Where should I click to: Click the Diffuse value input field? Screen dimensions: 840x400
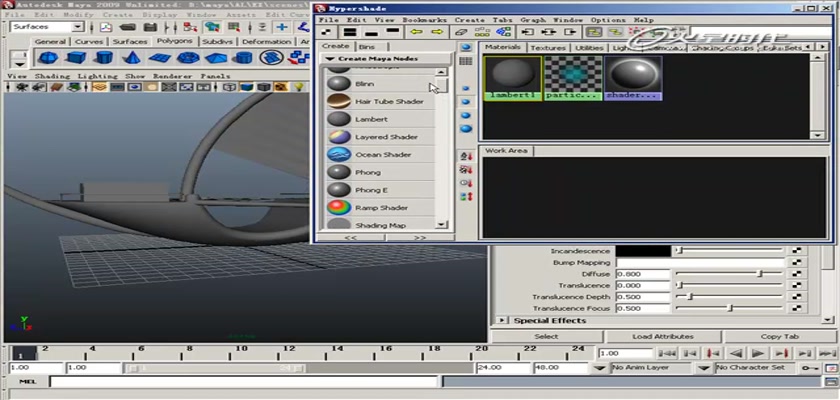pyautogui.click(x=643, y=274)
